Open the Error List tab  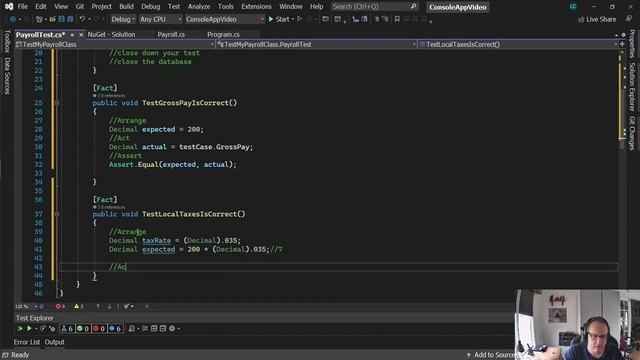27,342
